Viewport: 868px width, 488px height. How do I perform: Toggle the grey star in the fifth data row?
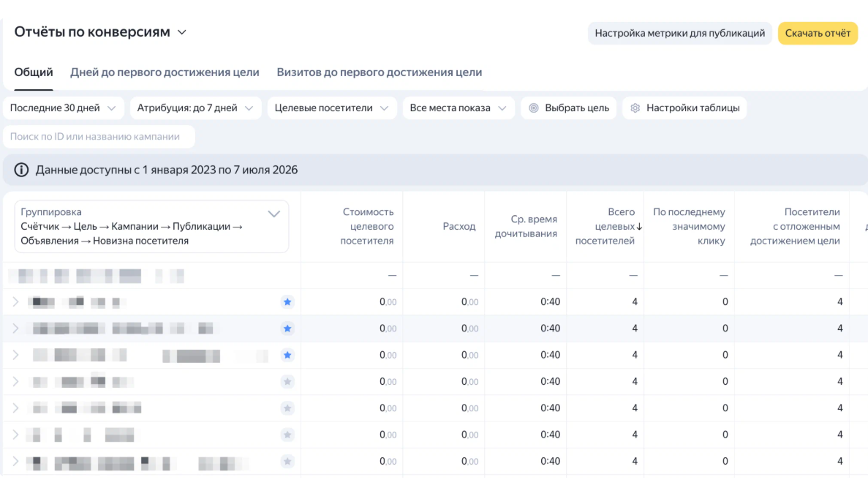pos(287,408)
